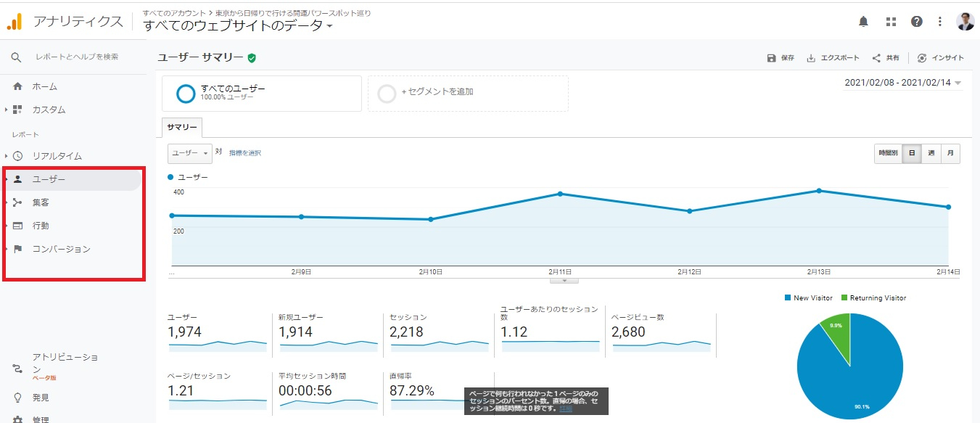Open ホーム in the sidebar
The height and width of the screenshot is (423, 980).
pyautogui.click(x=44, y=86)
